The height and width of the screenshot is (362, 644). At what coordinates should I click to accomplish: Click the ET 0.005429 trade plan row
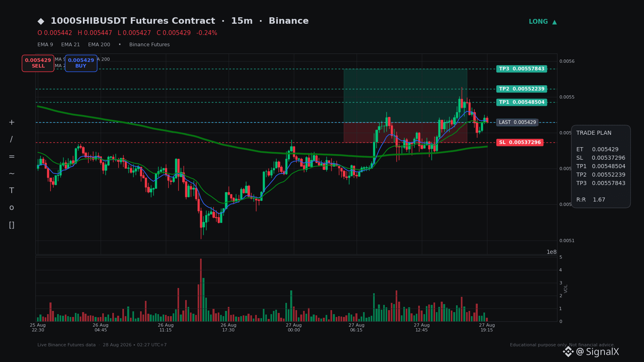tap(597, 149)
